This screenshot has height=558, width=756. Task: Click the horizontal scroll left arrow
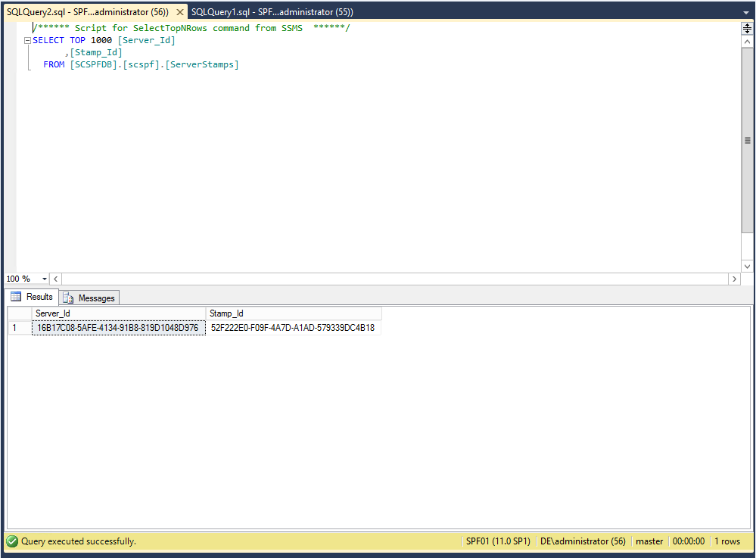[x=57, y=279]
